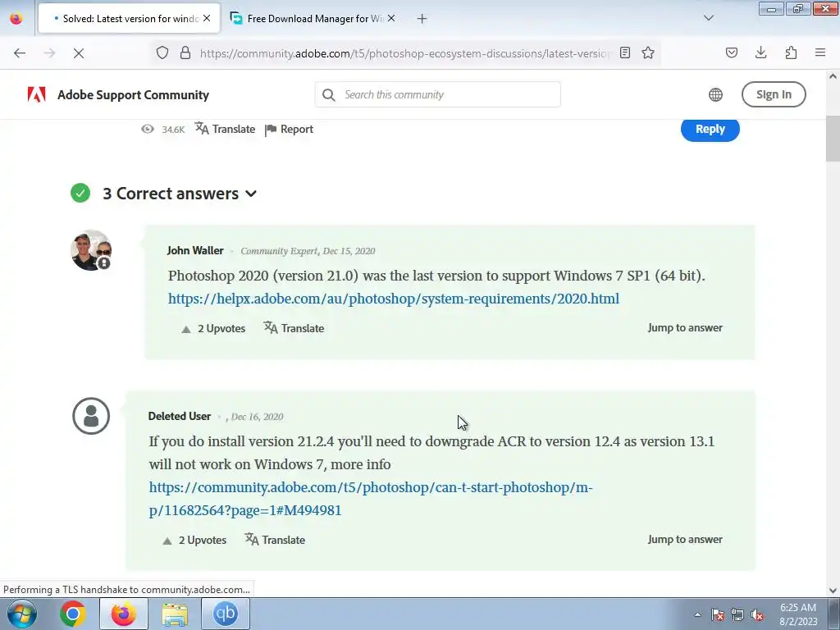Bookmark this page with the star icon
The width and height of the screenshot is (840, 630).
(648, 52)
